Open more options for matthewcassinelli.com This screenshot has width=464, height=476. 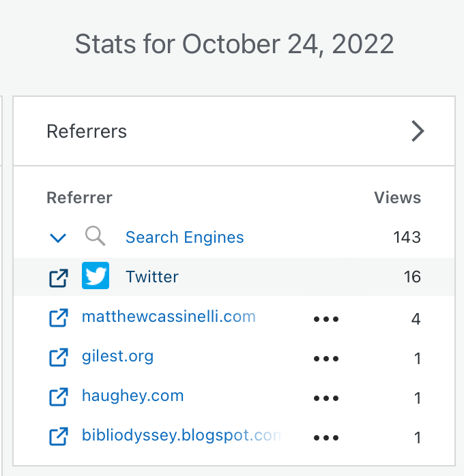click(x=326, y=319)
